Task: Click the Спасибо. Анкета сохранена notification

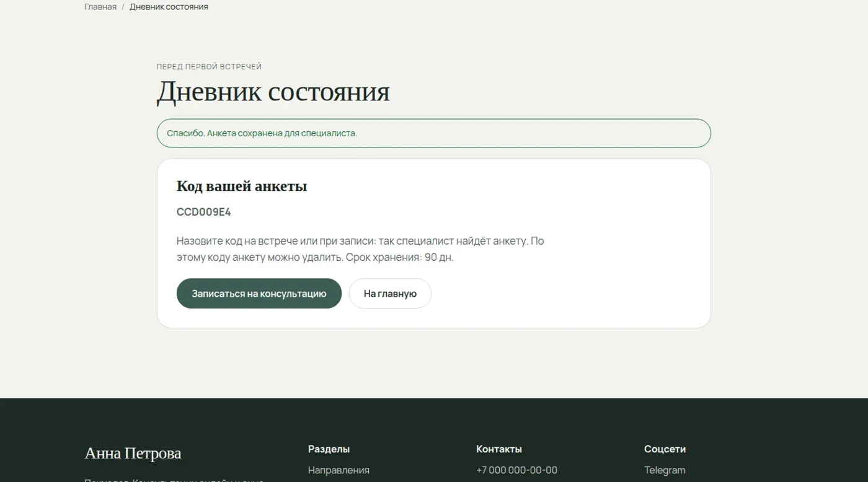Action: coord(434,133)
